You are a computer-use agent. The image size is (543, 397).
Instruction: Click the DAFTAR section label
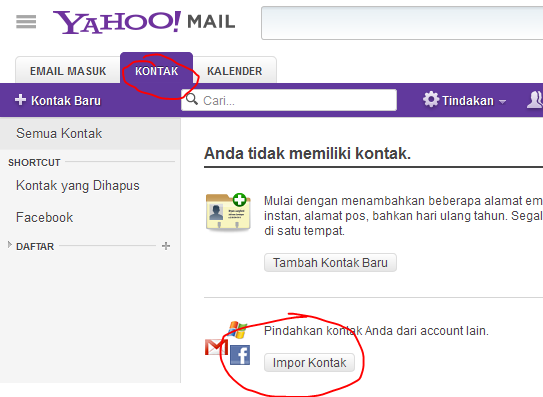click(35, 246)
